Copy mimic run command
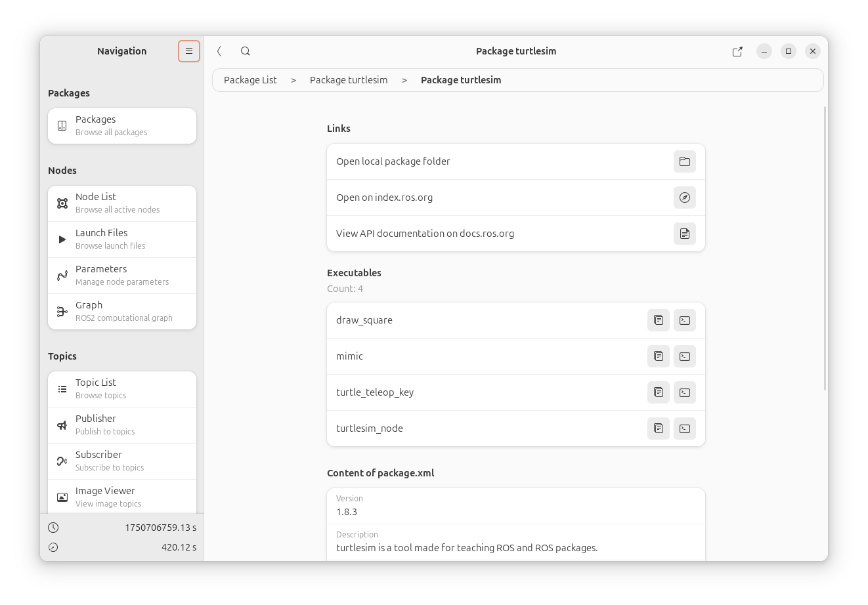 (x=659, y=356)
